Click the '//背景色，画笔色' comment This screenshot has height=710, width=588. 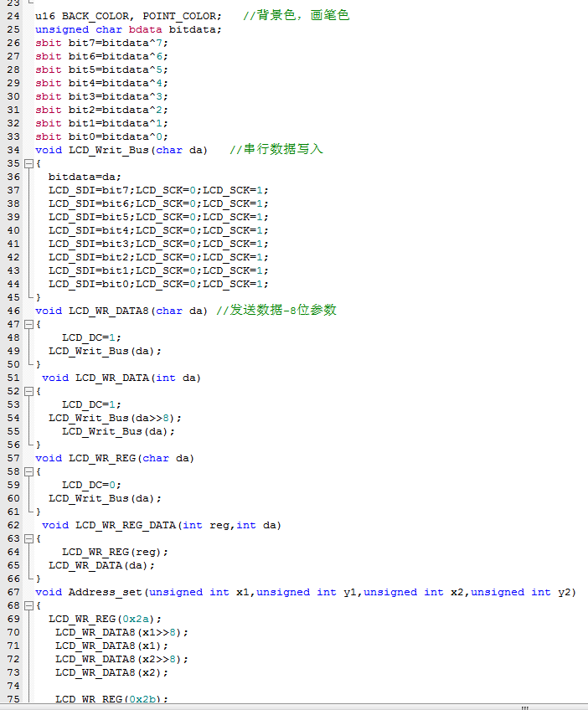297,15
